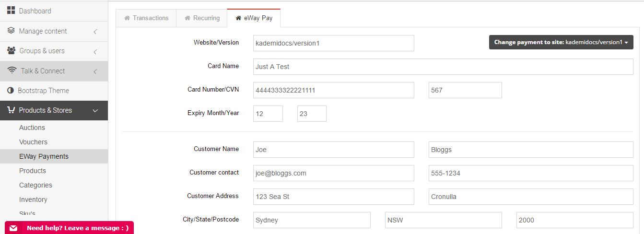Click the envelope icon in help widget
This screenshot has height=234, width=644.
click(x=13, y=228)
